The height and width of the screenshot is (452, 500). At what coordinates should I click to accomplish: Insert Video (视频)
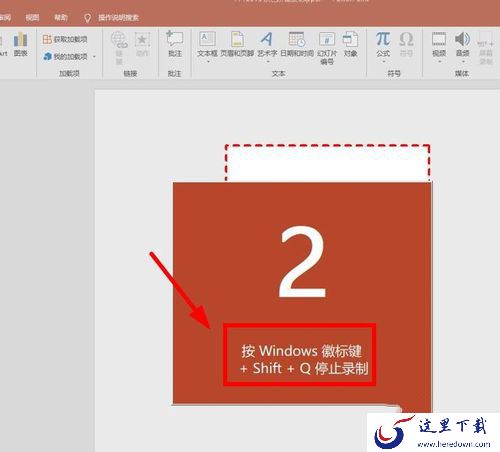click(439, 44)
